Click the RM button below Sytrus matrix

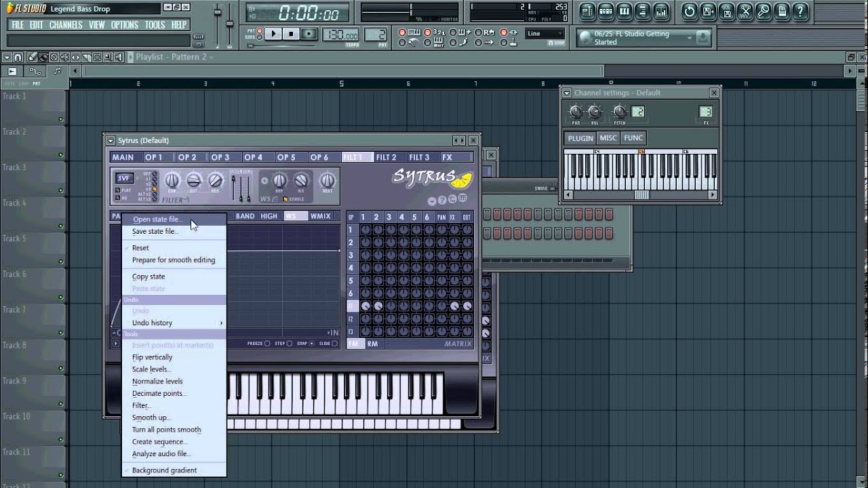tap(373, 344)
